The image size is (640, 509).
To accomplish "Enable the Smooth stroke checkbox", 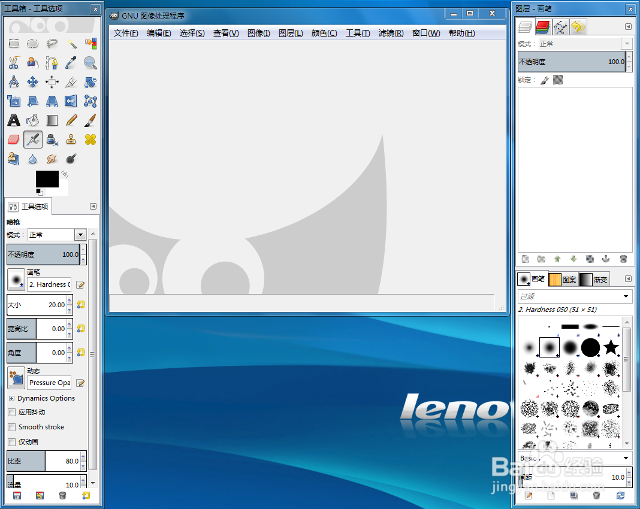I will click(x=12, y=427).
